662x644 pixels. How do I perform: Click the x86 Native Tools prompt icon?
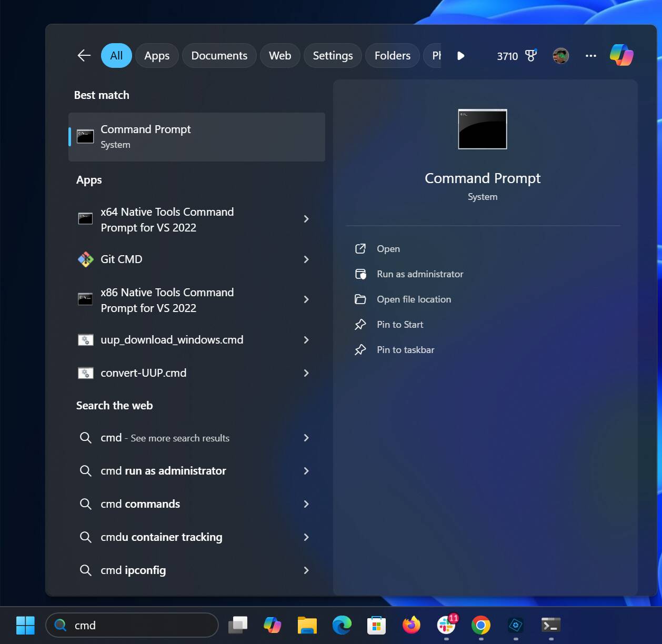tap(85, 299)
